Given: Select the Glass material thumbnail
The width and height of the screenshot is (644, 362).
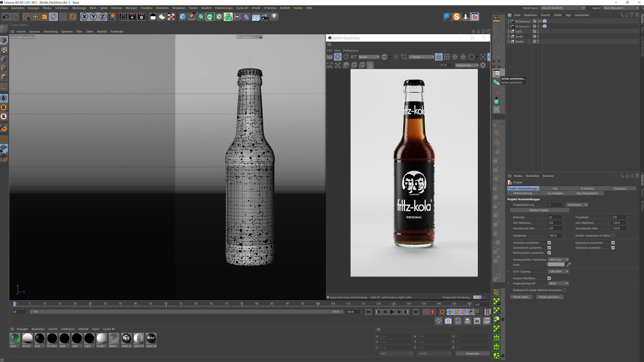Looking at the screenshot, I should click(15, 339).
